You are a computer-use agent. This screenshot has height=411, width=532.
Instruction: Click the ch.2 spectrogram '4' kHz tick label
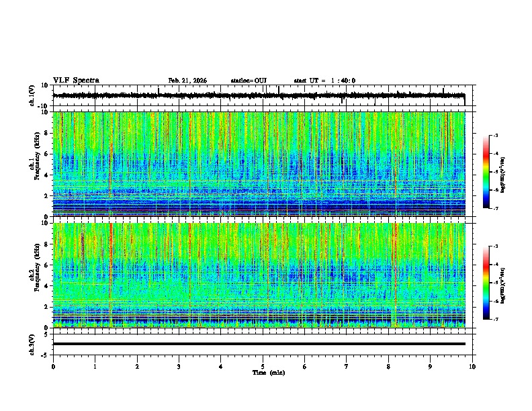(x=47, y=286)
